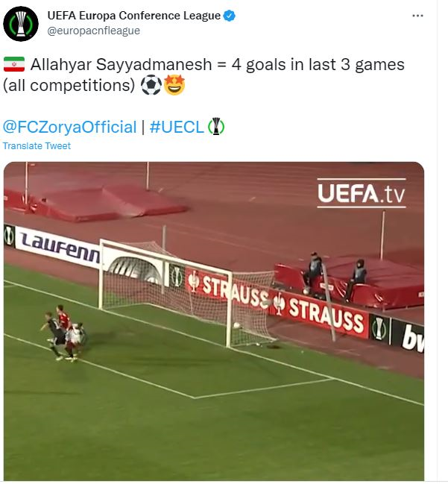Click the players near the penalty area
This screenshot has height=484, width=448.
(63, 333)
